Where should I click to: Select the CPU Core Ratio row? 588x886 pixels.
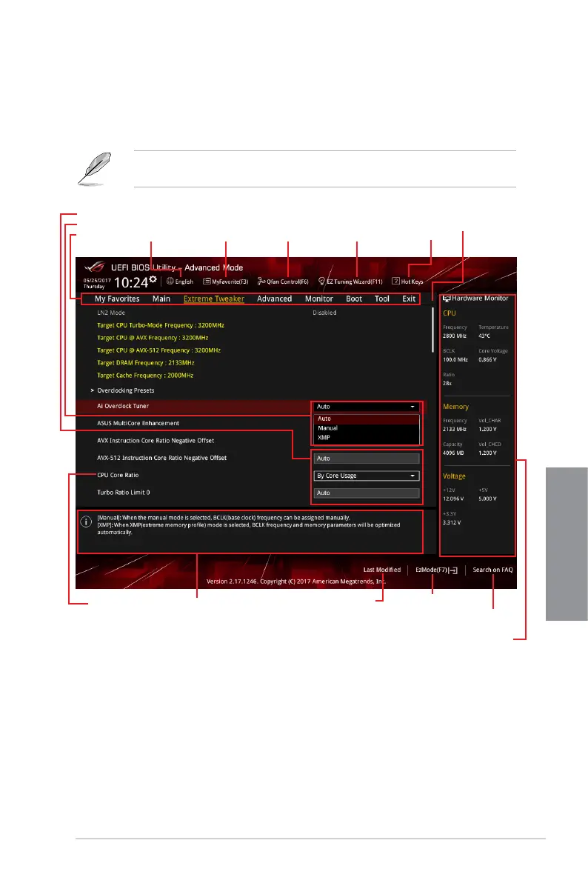point(118,475)
